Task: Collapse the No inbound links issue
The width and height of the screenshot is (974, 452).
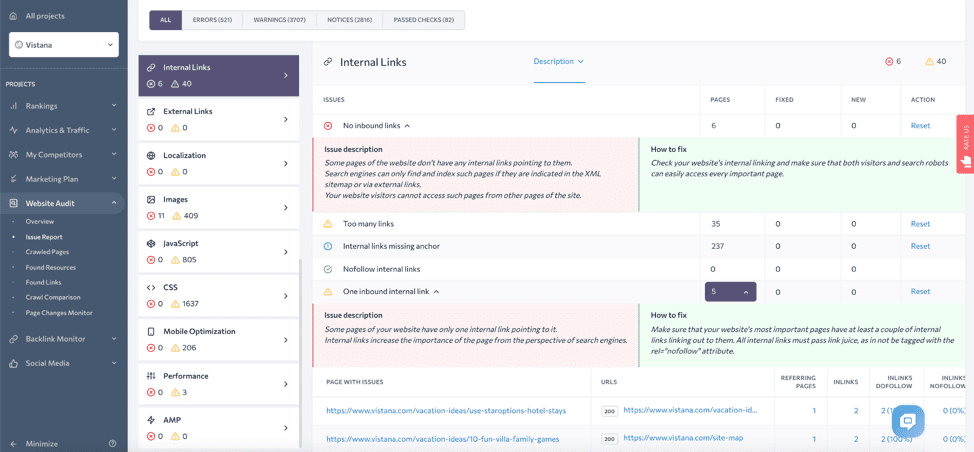Action: [407, 125]
